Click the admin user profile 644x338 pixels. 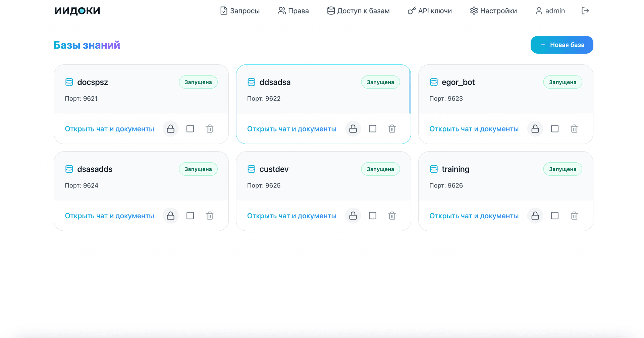point(550,11)
